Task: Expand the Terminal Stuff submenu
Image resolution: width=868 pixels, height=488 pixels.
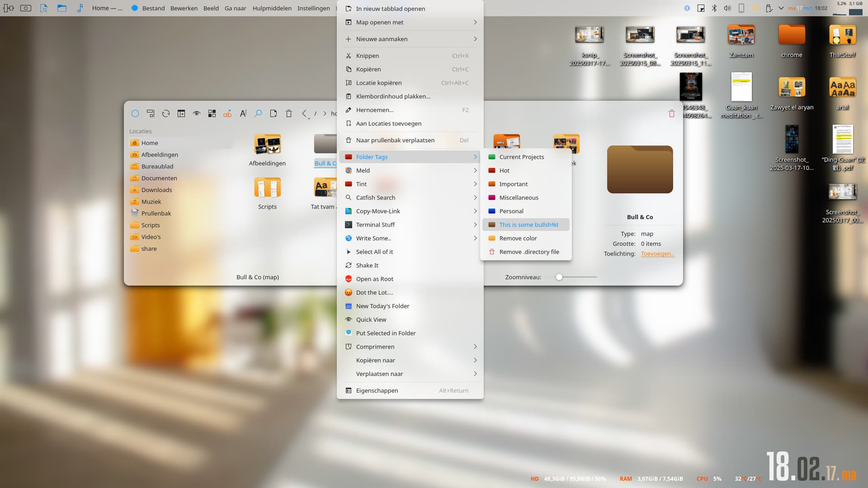Action: click(410, 225)
